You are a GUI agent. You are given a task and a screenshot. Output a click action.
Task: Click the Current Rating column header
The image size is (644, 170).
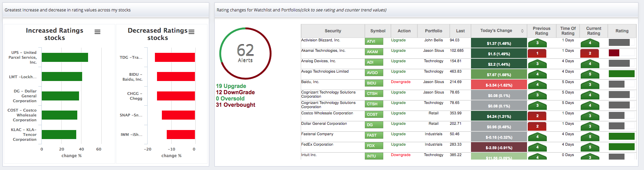point(594,31)
